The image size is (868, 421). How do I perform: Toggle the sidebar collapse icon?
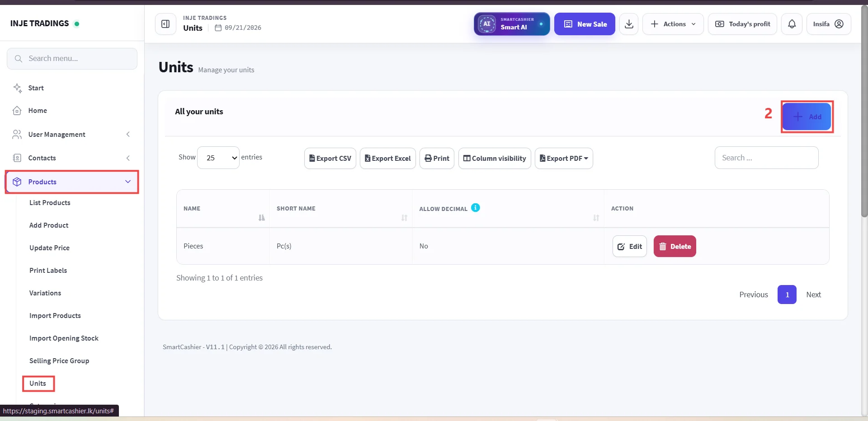tap(165, 24)
